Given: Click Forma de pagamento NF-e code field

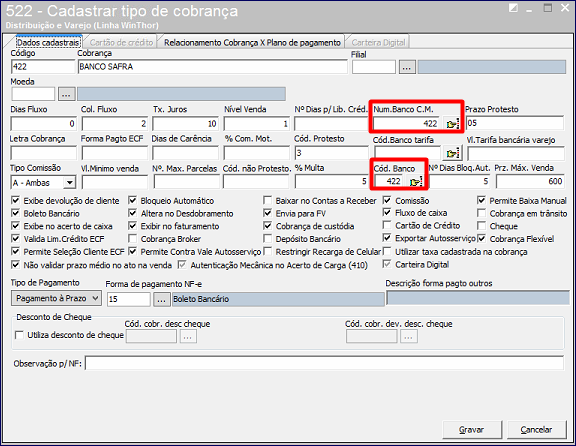Looking at the screenshot, I should [129, 299].
